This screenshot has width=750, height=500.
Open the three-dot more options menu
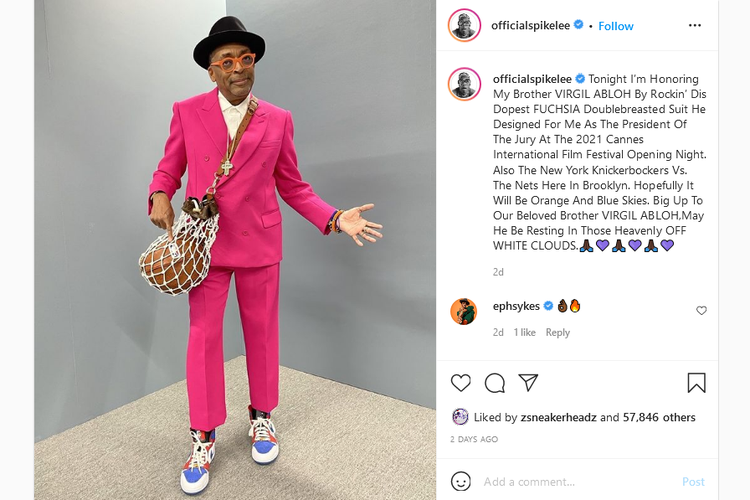pyautogui.click(x=695, y=25)
